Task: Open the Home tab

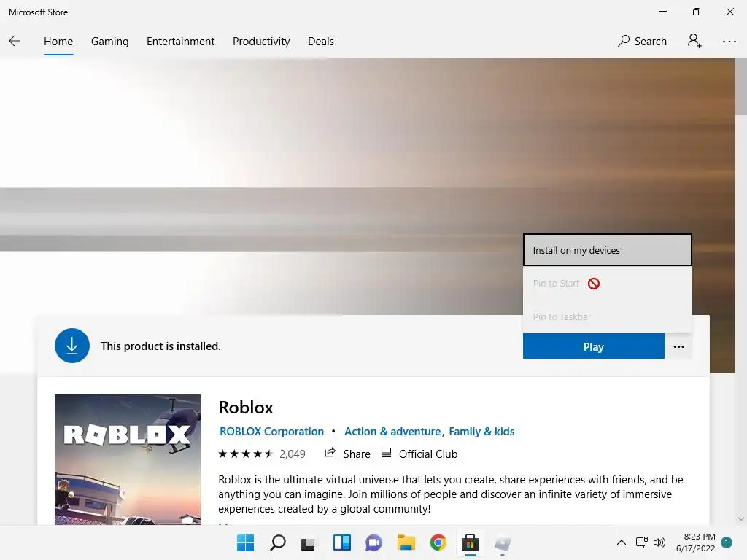Action: (58, 42)
